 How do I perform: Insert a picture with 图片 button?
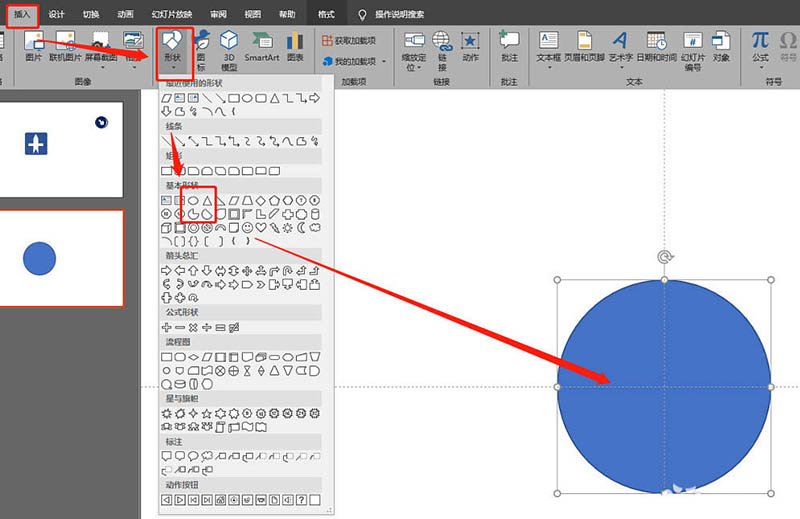[33, 46]
